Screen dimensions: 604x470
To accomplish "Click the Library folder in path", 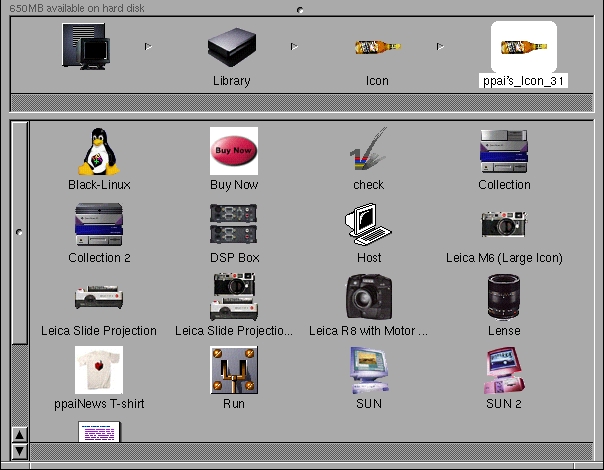I will (231, 46).
